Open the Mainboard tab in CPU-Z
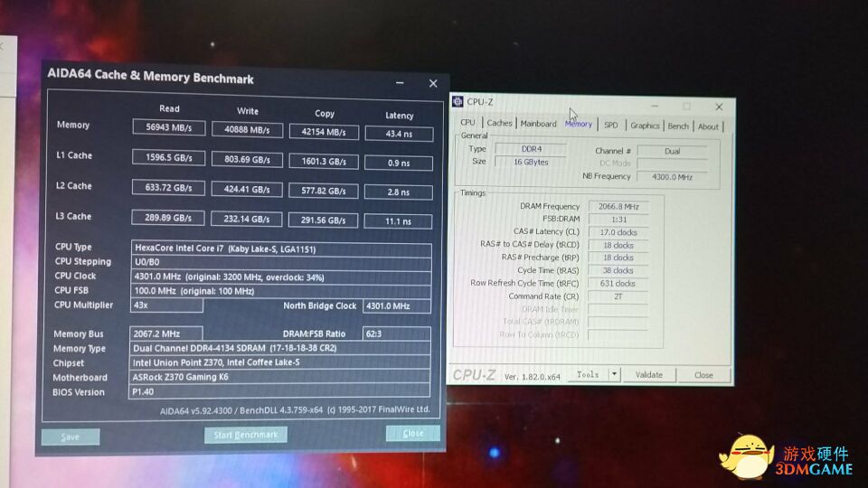 538,124
